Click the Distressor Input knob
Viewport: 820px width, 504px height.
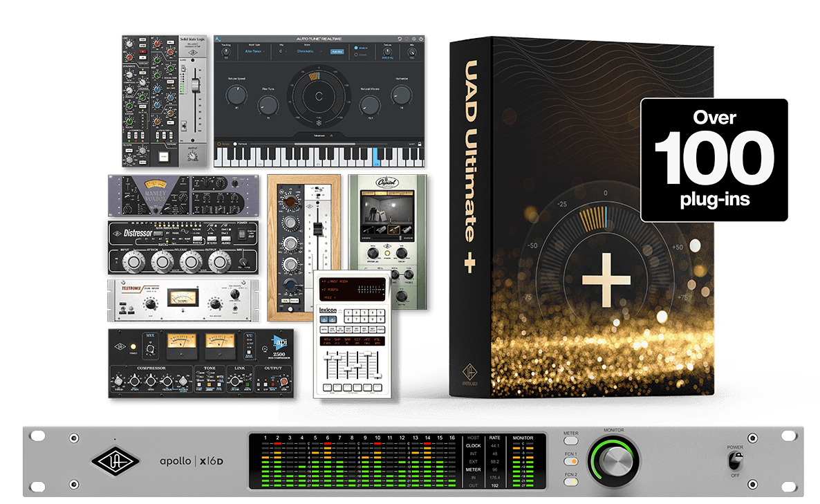(x=134, y=262)
